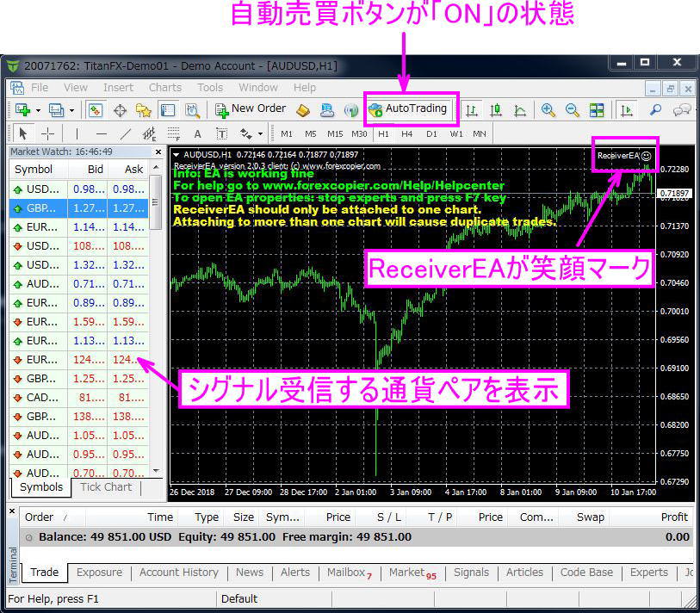Zoom out on the chart
The image size is (700, 613).
coord(571,108)
